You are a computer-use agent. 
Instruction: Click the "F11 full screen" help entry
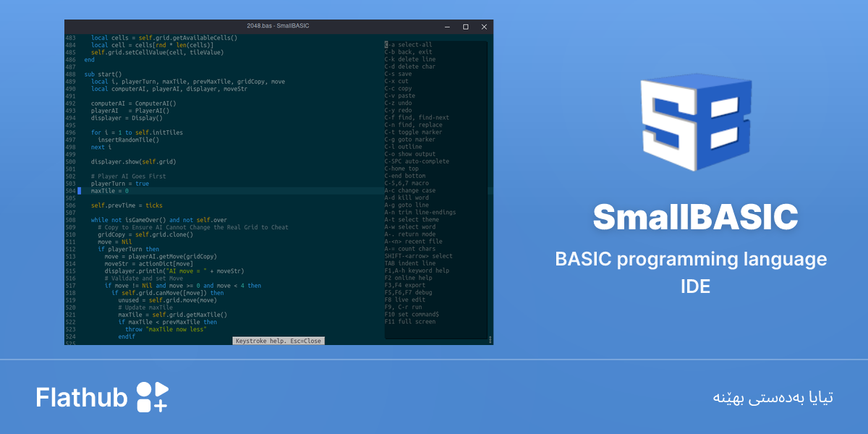tap(410, 321)
